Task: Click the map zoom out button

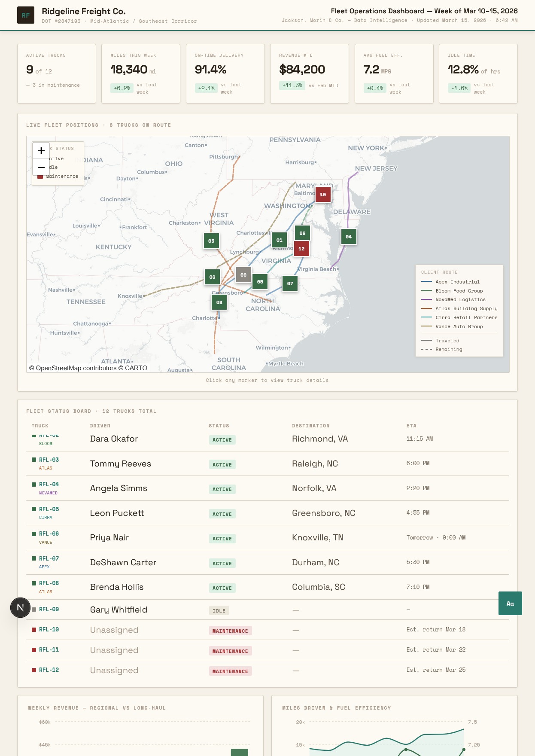Action: [x=41, y=167]
